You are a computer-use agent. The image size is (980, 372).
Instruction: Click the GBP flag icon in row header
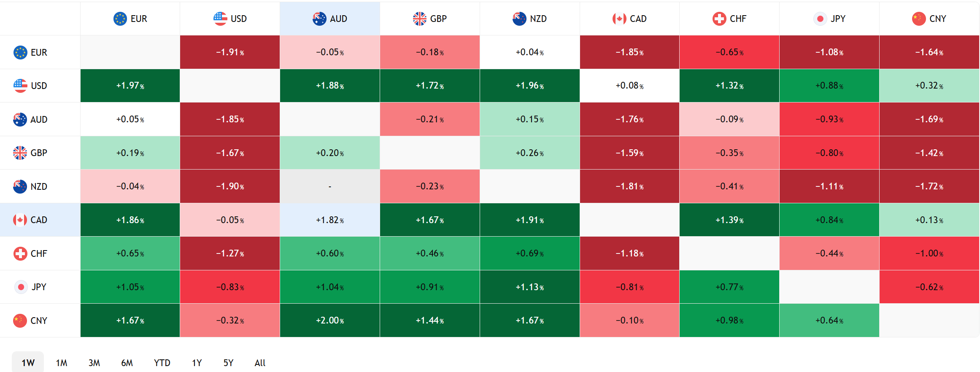20,153
